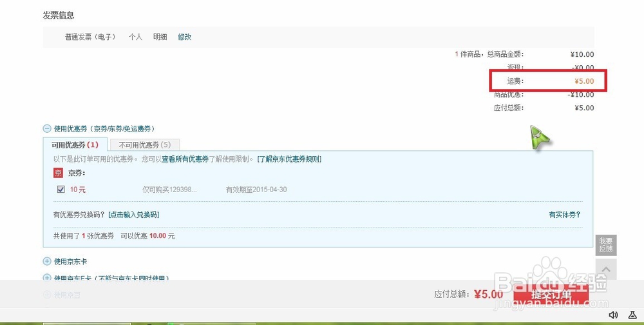Click the speaker volume tray icon

(613, 315)
